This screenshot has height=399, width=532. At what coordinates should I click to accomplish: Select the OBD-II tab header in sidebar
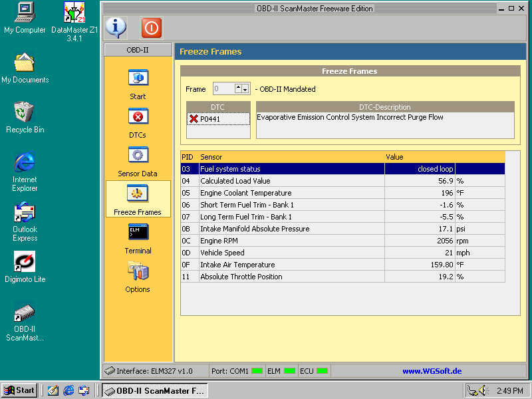[138, 50]
